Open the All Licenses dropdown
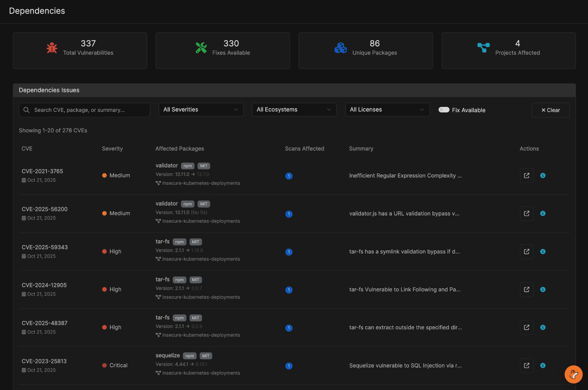Viewport: 588px width, 390px height. tap(387, 110)
